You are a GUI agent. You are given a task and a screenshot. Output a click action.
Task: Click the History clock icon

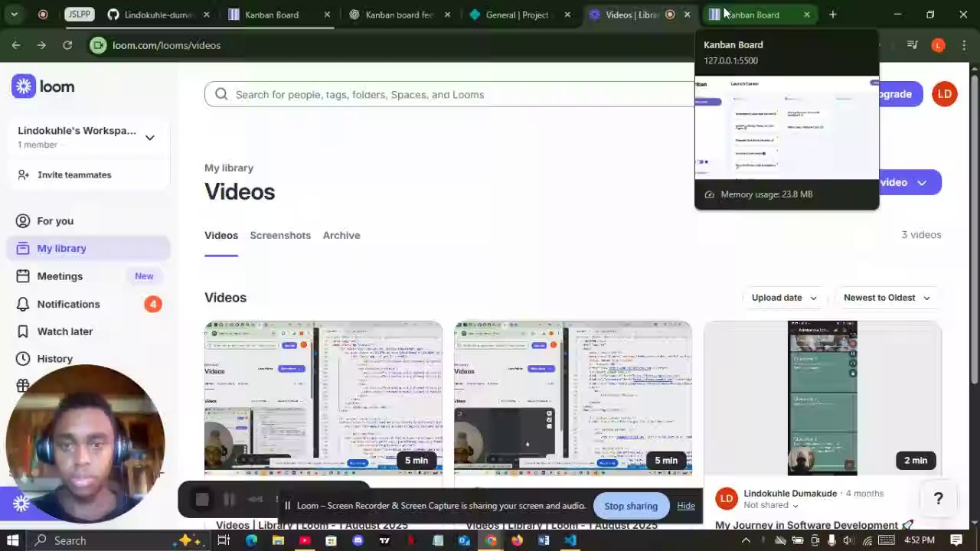point(23,359)
